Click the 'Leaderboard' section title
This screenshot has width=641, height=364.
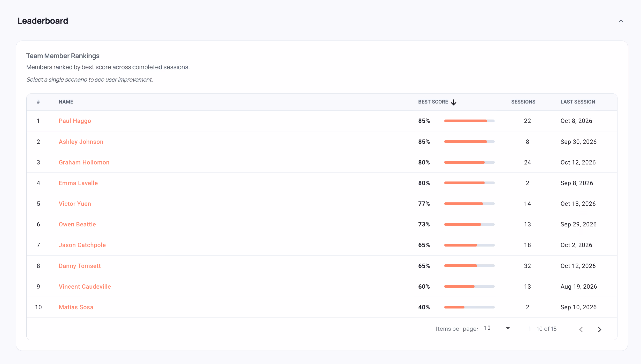point(43,21)
